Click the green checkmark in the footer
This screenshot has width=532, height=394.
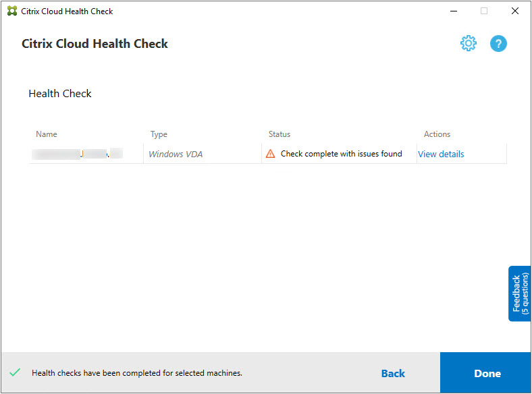pyautogui.click(x=15, y=372)
